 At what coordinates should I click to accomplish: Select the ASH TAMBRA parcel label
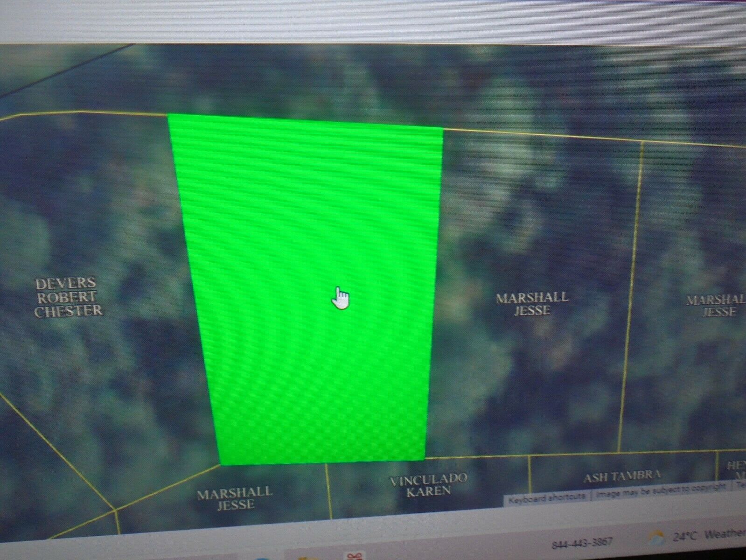pos(622,476)
